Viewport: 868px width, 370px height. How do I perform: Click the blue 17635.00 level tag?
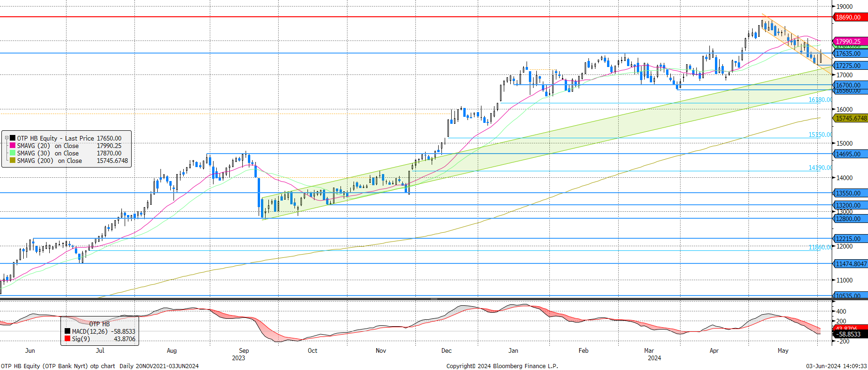point(851,54)
